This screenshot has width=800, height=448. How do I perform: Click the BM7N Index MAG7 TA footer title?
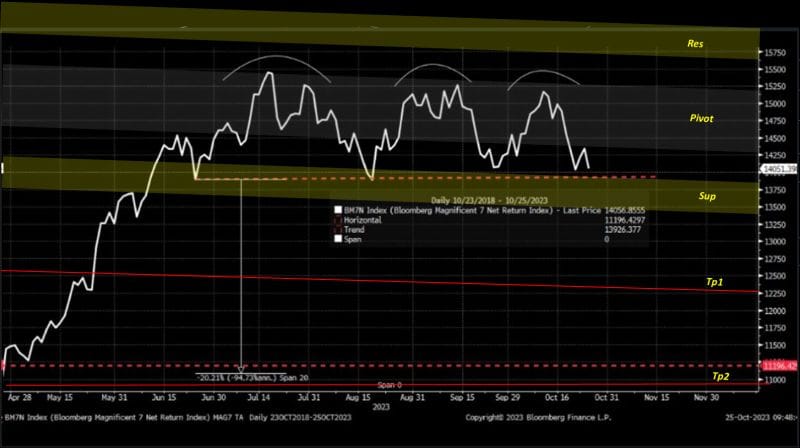click(x=178, y=417)
